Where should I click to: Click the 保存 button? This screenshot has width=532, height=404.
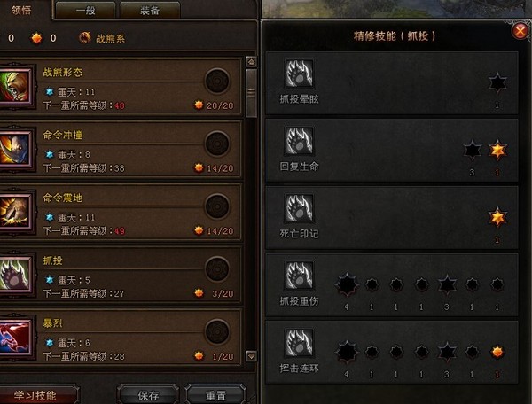point(148,395)
